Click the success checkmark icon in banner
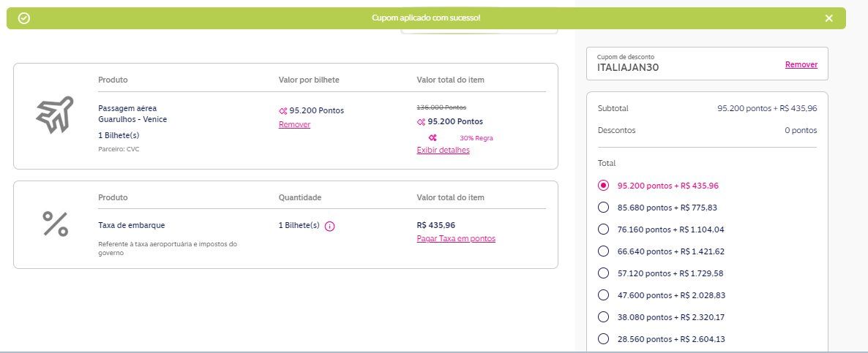 click(x=24, y=18)
